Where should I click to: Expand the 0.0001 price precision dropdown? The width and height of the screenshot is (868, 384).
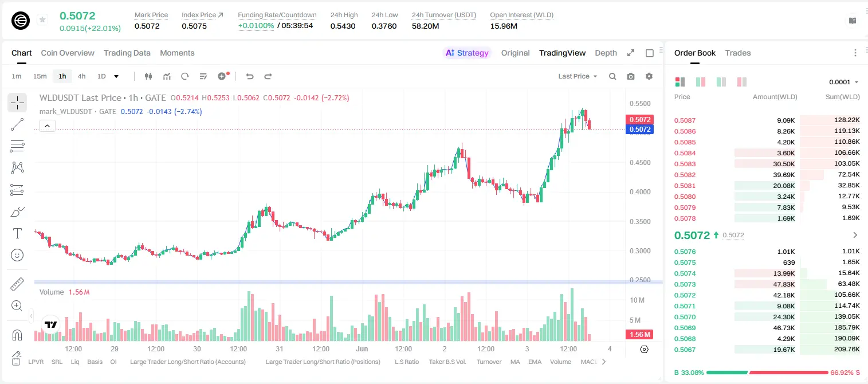click(x=843, y=82)
